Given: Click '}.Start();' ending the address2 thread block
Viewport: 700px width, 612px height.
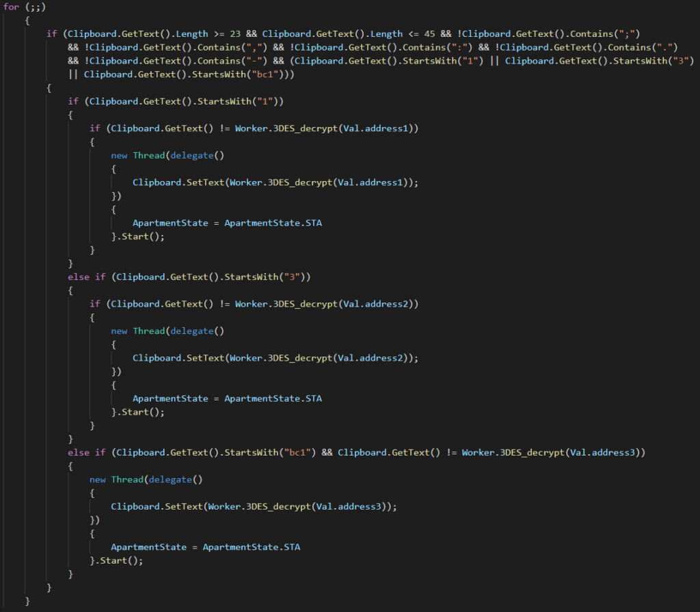Looking at the screenshot, I should (x=138, y=412).
